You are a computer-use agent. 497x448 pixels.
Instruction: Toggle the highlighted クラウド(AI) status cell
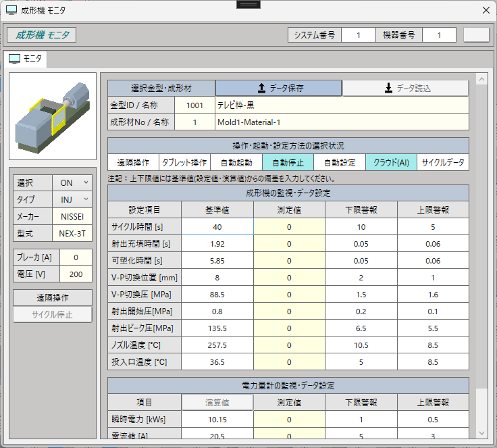[391, 163]
